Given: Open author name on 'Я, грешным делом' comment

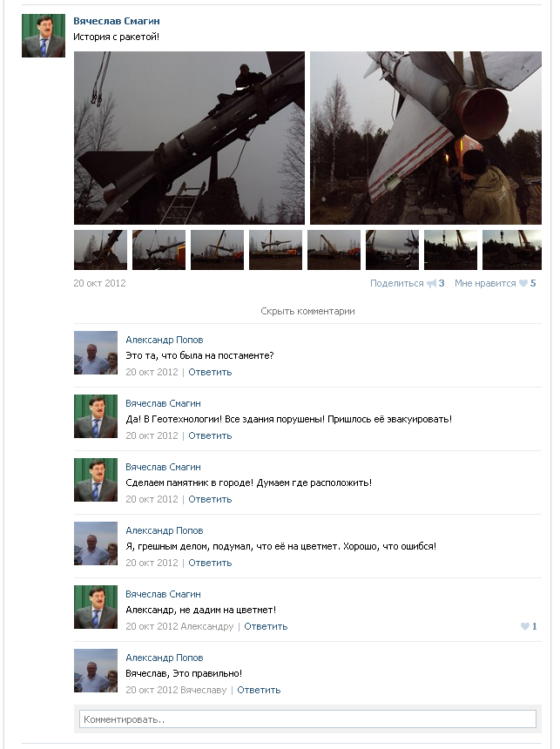Looking at the screenshot, I should 165,530.
